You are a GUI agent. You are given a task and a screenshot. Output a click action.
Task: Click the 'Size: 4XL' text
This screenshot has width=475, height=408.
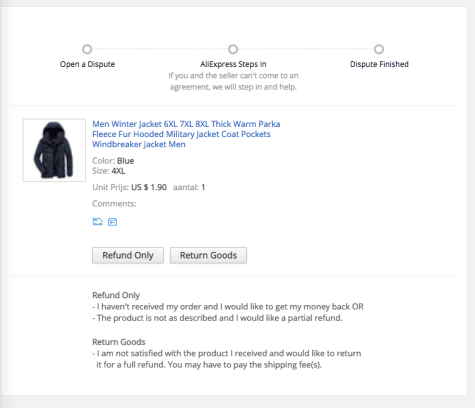[109, 171]
